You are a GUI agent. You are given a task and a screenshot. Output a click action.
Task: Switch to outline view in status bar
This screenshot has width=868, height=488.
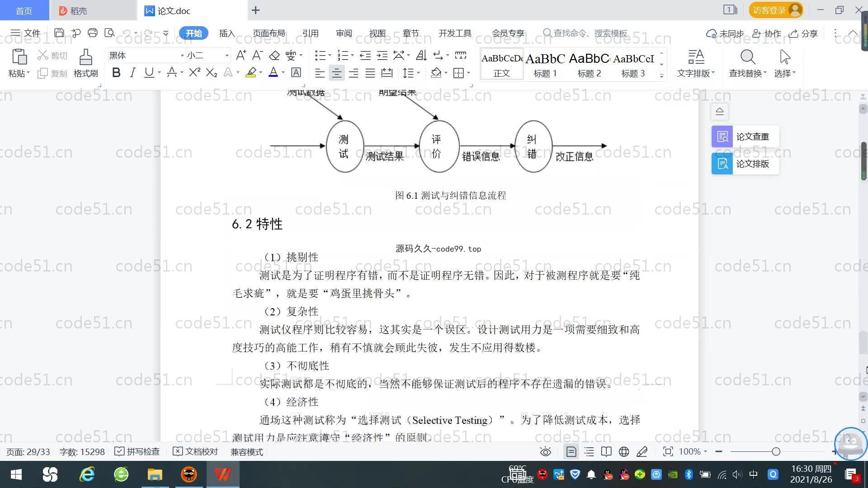pos(589,451)
